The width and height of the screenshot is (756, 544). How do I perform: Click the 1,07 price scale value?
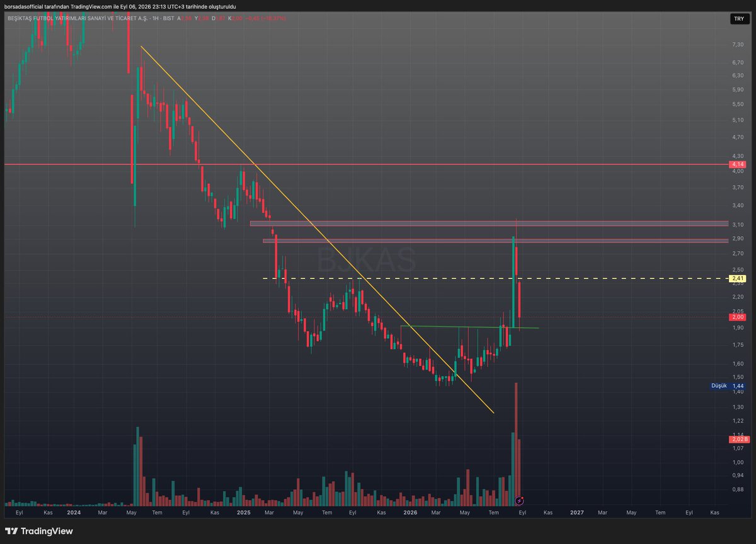[738, 448]
